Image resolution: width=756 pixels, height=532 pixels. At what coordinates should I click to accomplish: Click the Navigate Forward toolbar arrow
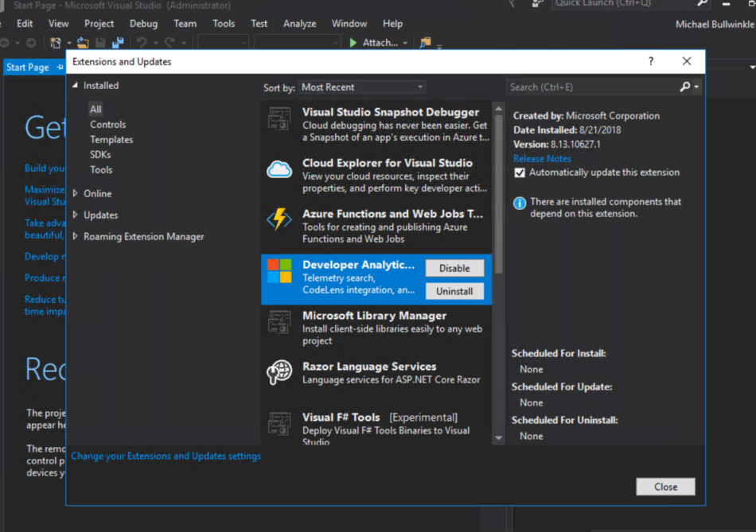pyautogui.click(x=31, y=43)
